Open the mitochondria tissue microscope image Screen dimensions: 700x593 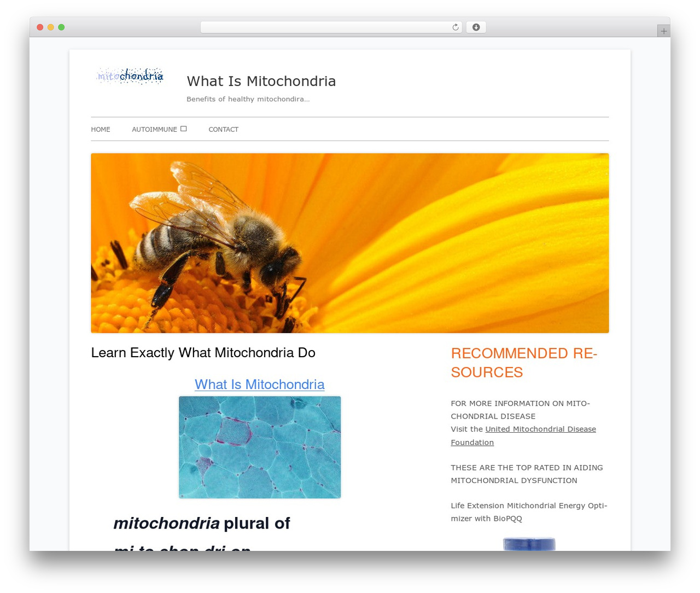(x=260, y=447)
